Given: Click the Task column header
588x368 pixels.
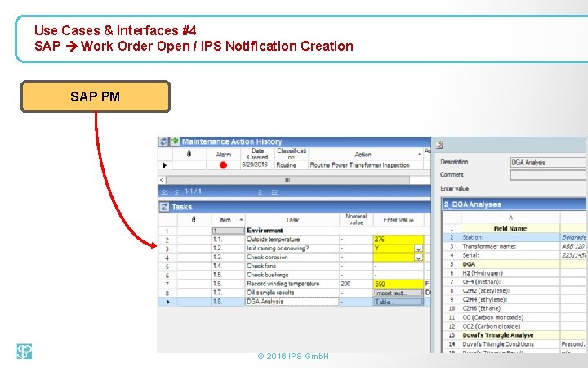Looking at the screenshot, I should (x=292, y=220).
